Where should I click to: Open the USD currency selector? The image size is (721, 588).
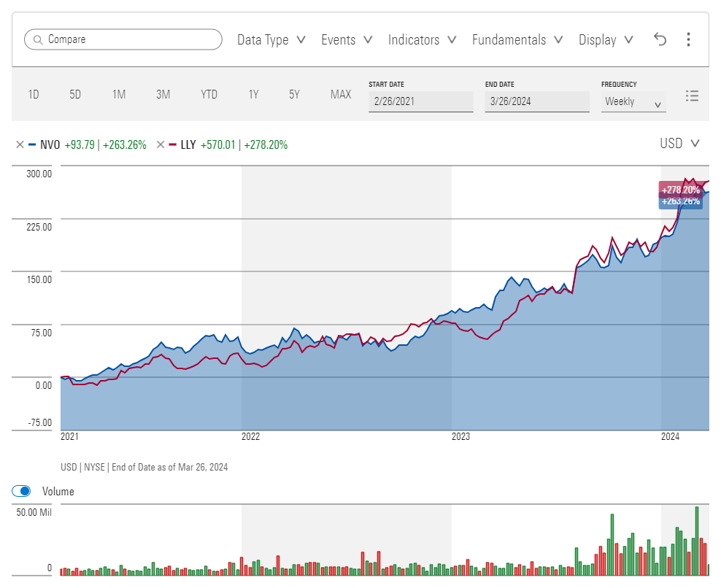[679, 144]
